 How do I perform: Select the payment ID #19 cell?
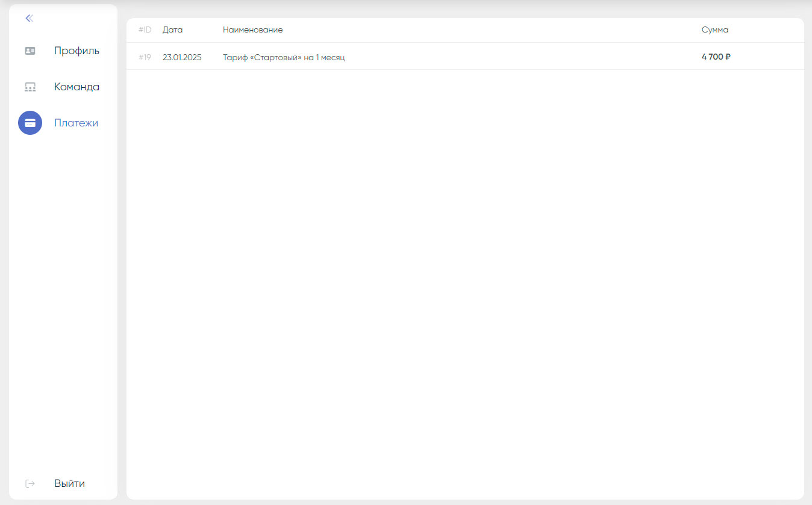pyautogui.click(x=145, y=57)
